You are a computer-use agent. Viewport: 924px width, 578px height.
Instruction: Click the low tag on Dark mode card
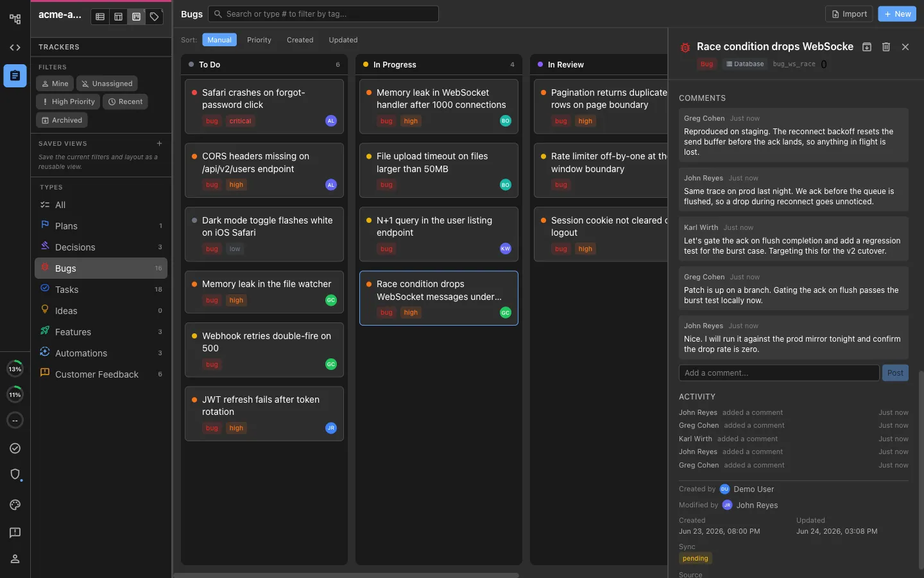[x=235, y=249]
